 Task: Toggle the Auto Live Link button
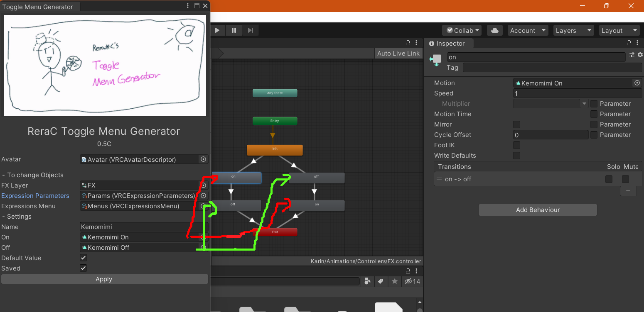point(398,54)
